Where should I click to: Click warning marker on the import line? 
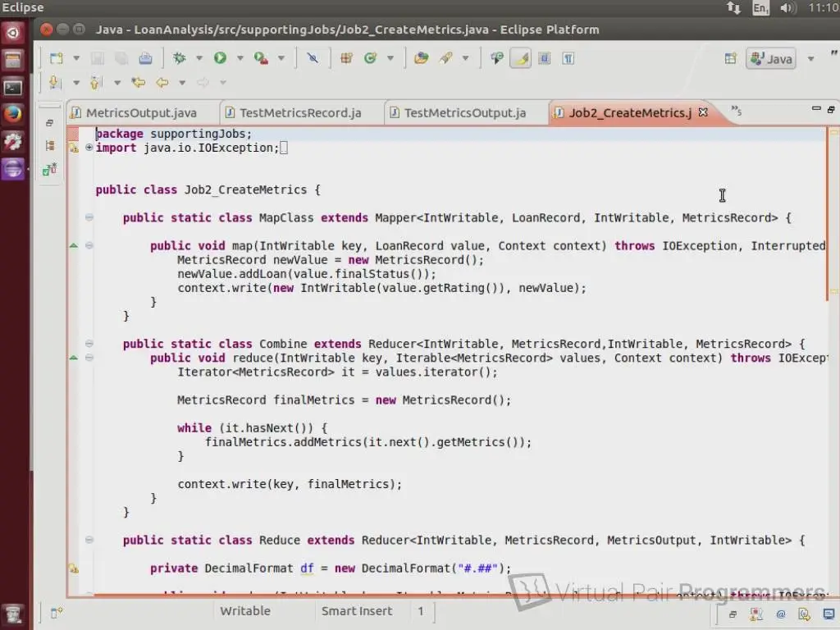[74, 148]
